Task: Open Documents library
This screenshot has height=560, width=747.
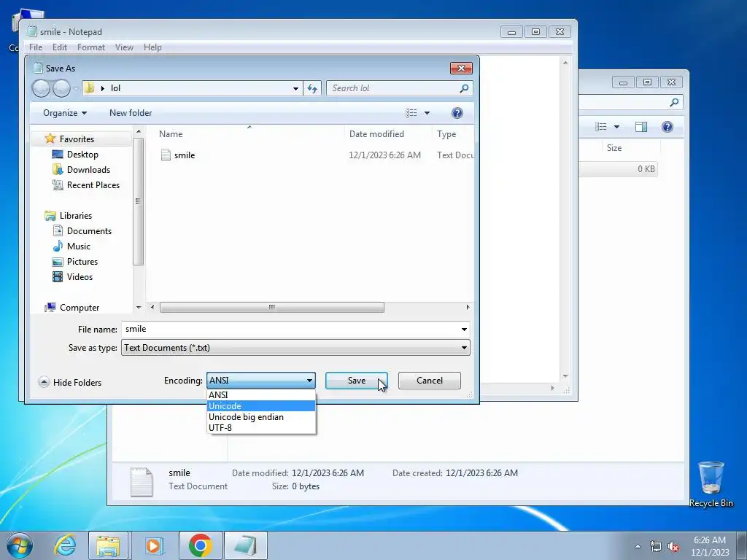Action: point(89,231)
